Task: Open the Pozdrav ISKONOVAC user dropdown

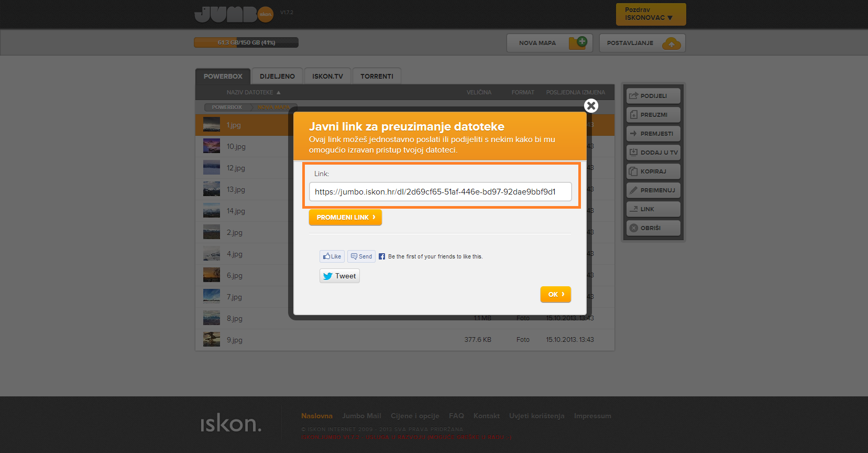Action: [x=651, y=14]
